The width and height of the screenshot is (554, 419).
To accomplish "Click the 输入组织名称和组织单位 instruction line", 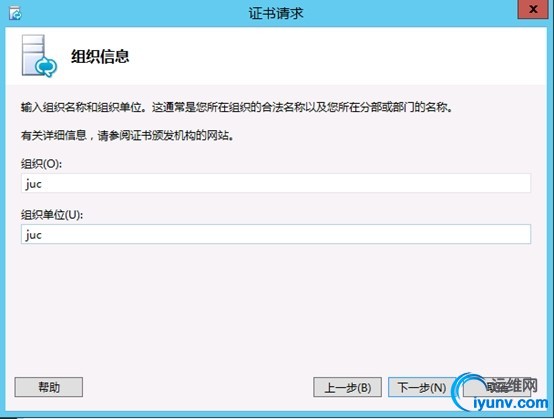I will 236,107.
